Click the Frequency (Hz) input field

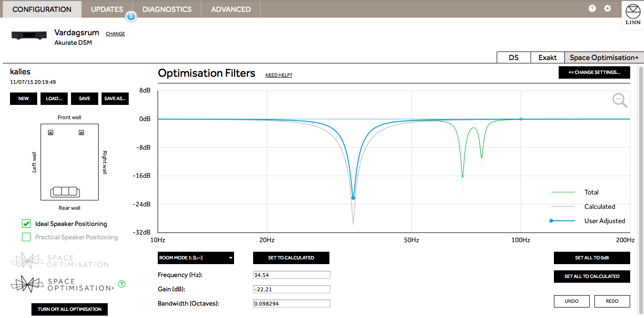coord(291,275)
